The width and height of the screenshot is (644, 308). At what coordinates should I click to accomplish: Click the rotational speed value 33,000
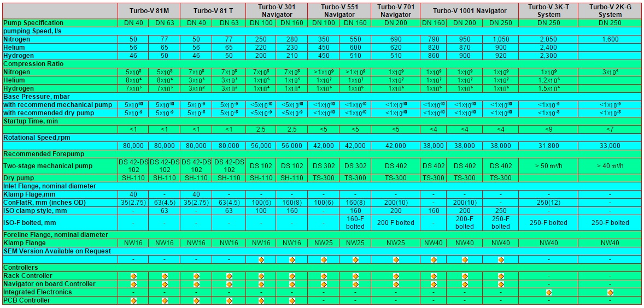point(610,146)
